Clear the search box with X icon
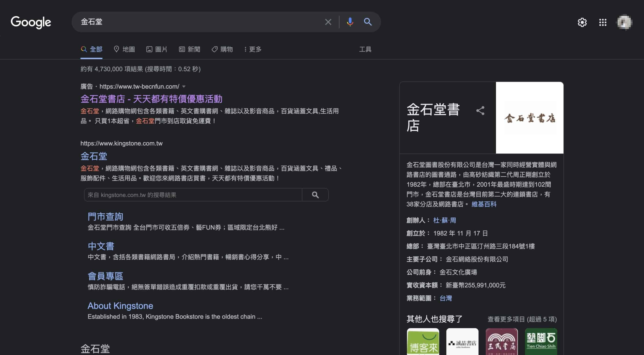The image size is (644, 355). [328, 22]
